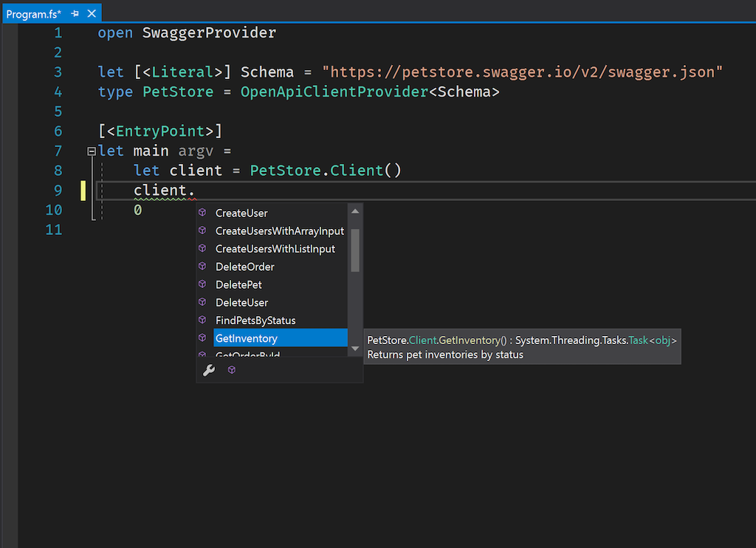Close the Program.fs tab
The height and width of the screenshot is (548, 756).
(91, 14)
